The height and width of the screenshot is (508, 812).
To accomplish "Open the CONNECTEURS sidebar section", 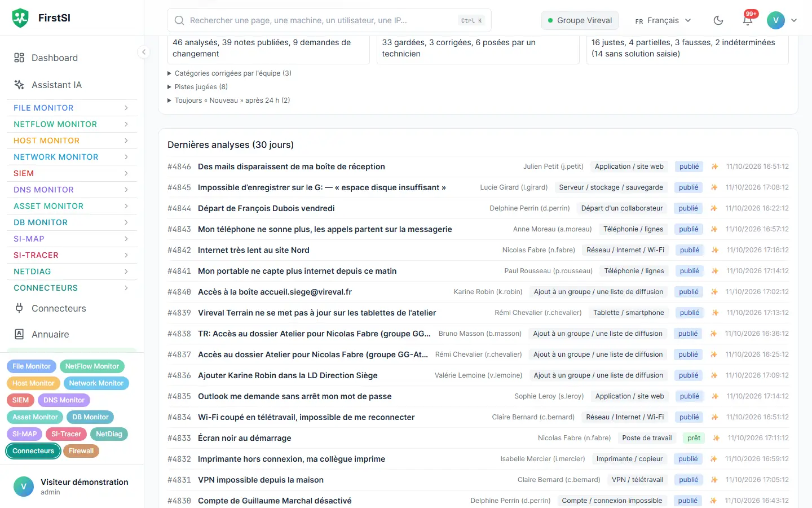I will (72, 288).
